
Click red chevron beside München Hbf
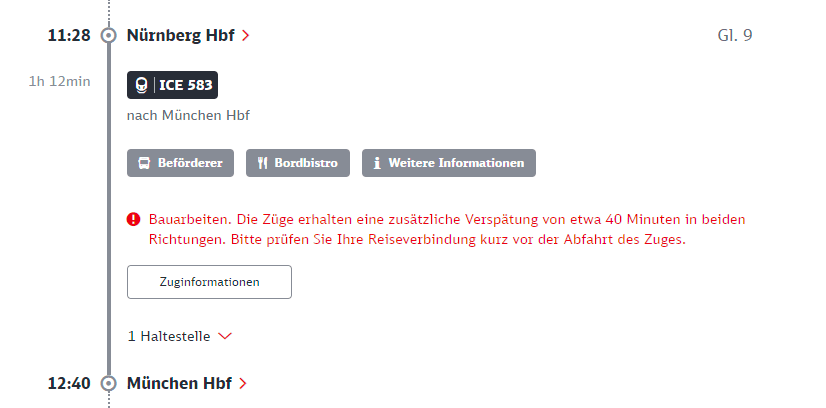click(242, 384)
